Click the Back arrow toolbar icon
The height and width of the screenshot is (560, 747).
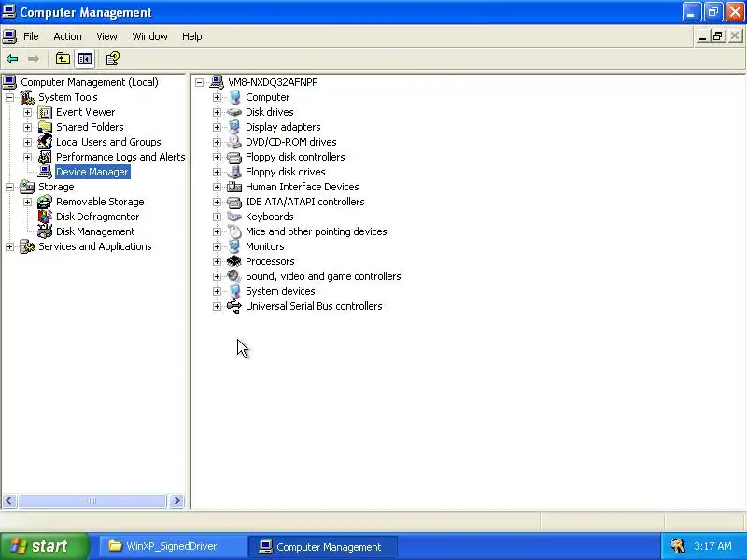pos(12,59)
